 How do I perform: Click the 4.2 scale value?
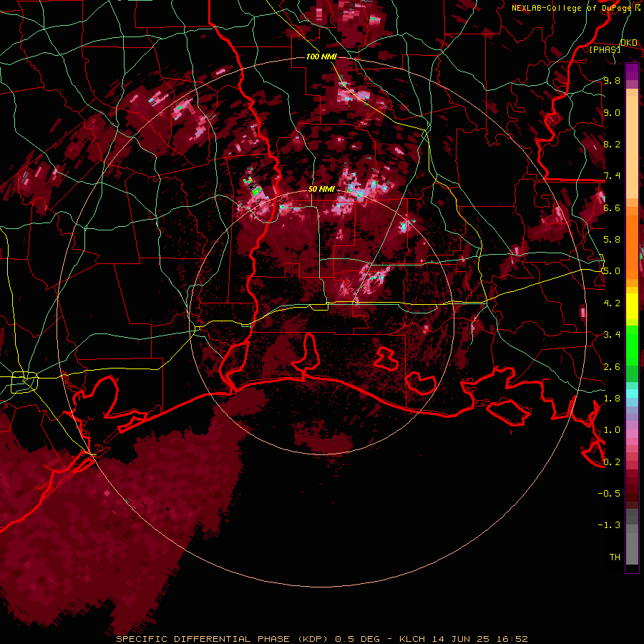click(612, 303)
